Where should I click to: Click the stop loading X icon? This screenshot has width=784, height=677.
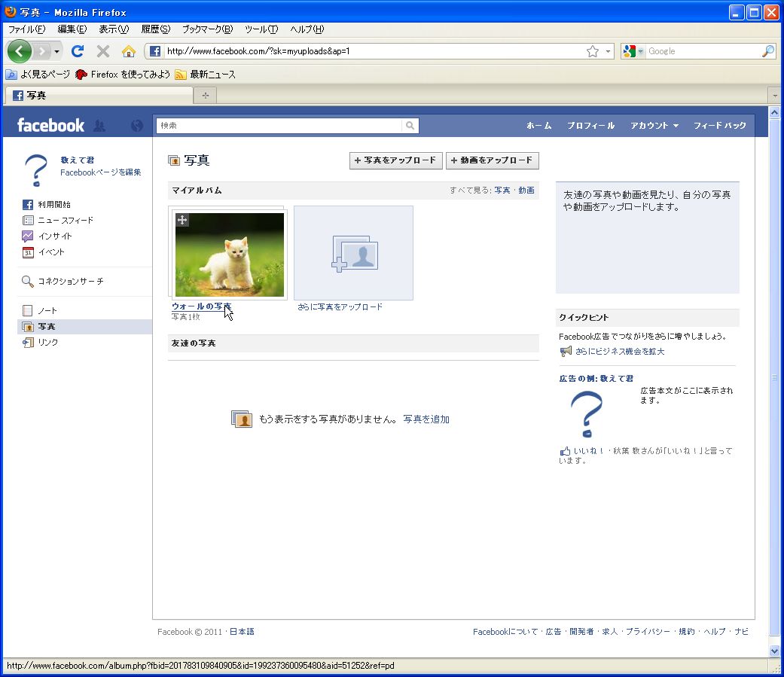pos(103,51)
